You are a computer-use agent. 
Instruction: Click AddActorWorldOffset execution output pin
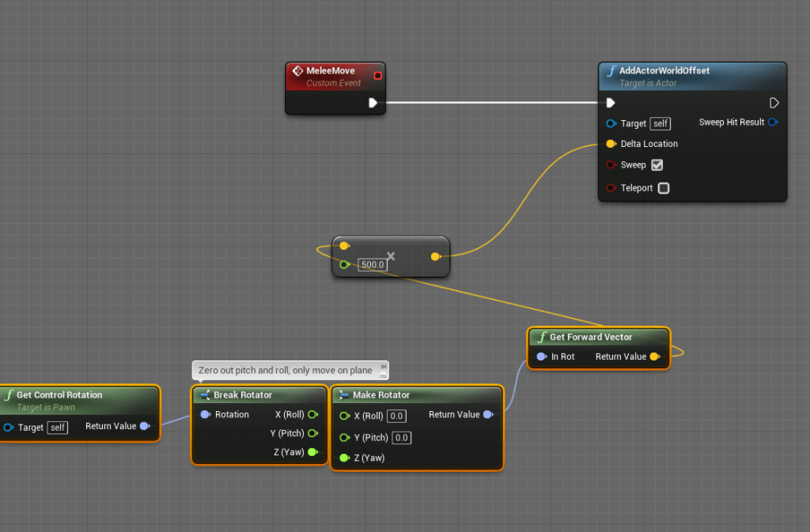(774, 103)
